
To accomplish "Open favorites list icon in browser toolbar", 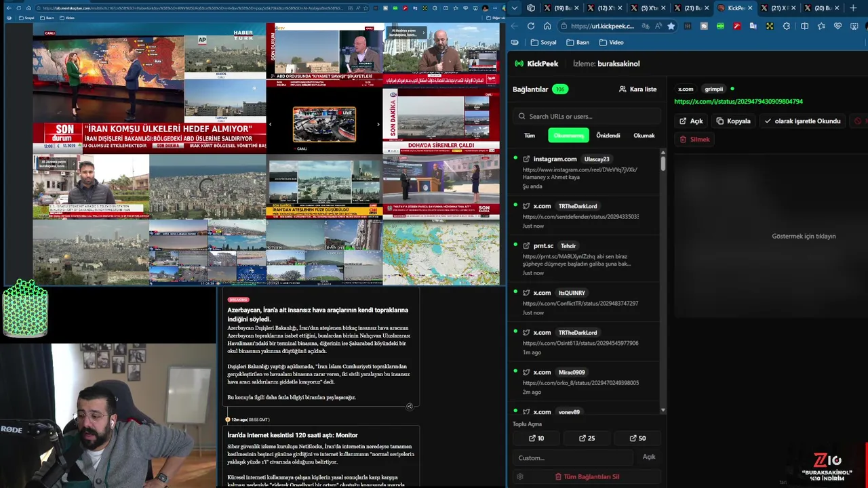I will click(x=821, y=26).
